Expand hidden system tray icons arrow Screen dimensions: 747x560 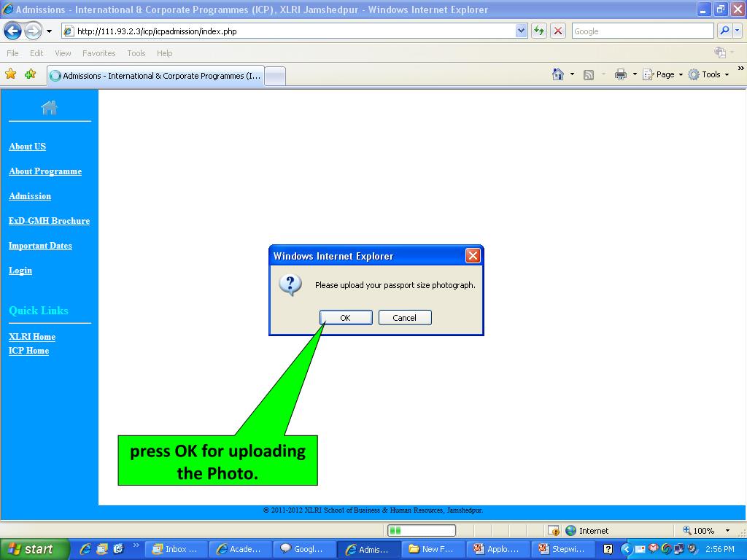pos(627,549)
